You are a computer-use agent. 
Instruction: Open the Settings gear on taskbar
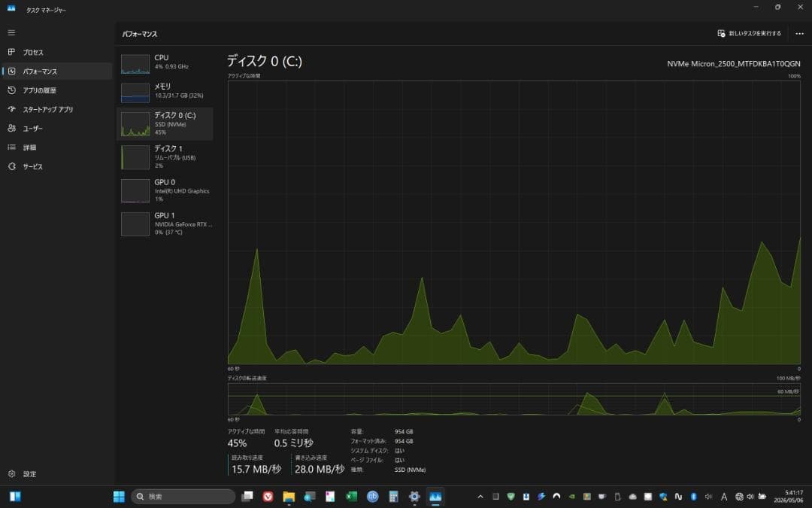tap(414, 497)
